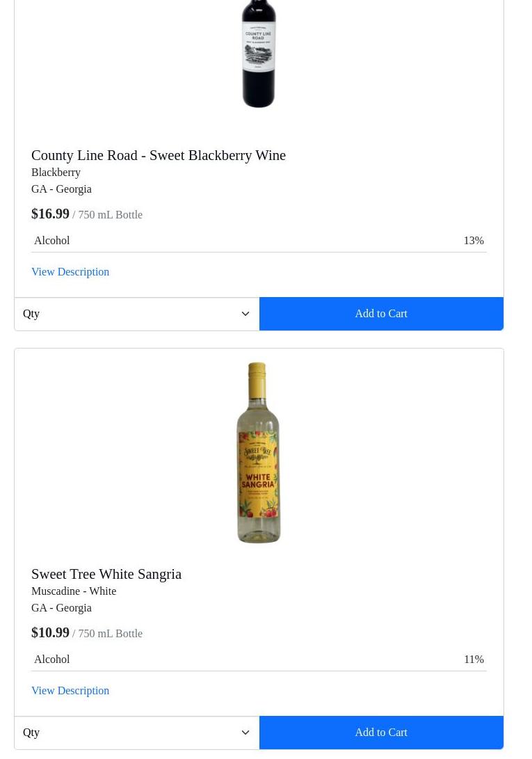View Description for County Line Road wine
532x759 pixels.
[70, 272]
